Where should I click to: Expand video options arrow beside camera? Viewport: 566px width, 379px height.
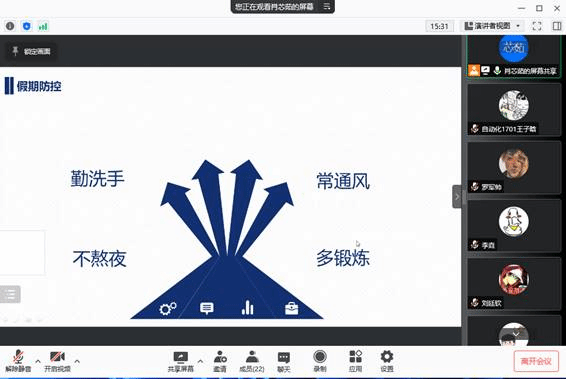pos(77,361)
